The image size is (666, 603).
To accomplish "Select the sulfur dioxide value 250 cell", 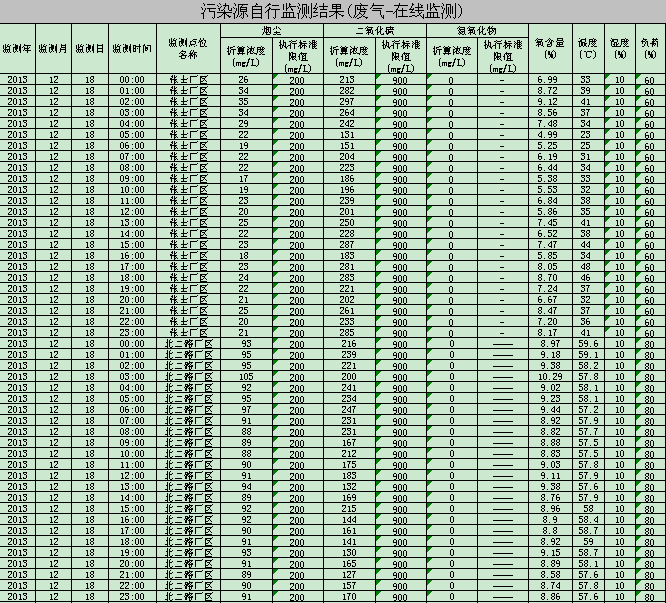I will click(350, 223).
